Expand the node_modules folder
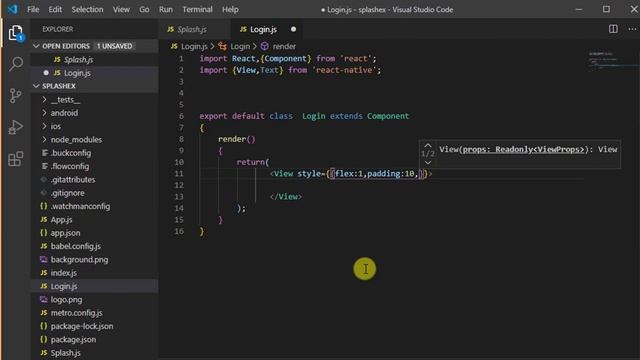This screenshot has width=640, height=360. (x=44, y=140)
